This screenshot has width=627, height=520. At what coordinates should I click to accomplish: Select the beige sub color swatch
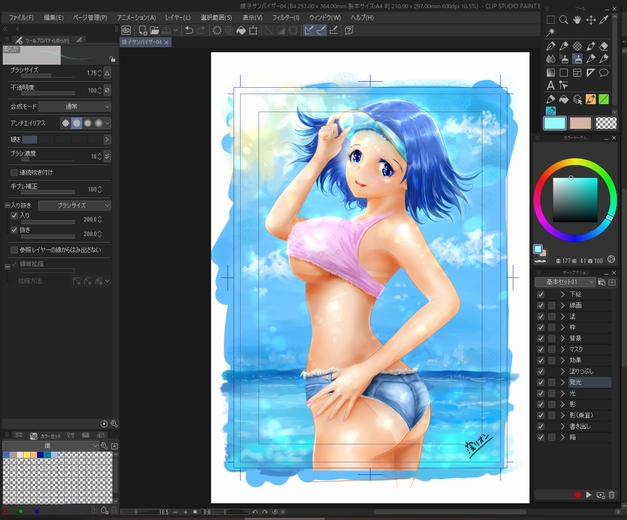[580, 123]
